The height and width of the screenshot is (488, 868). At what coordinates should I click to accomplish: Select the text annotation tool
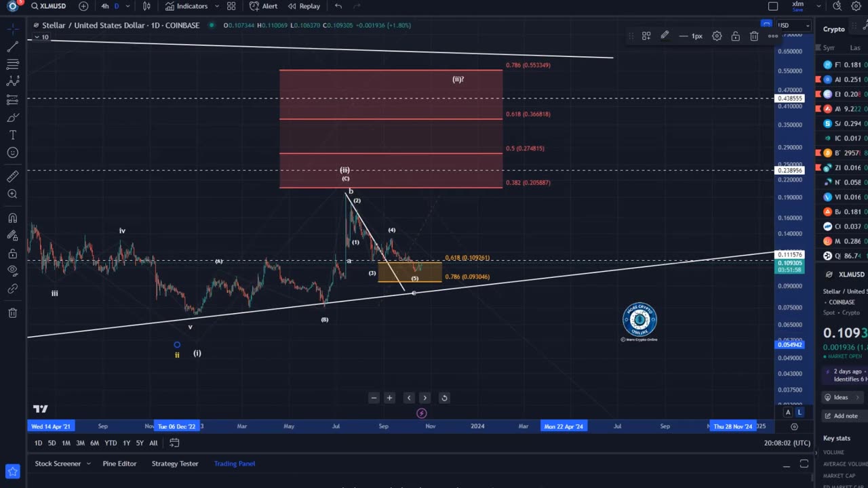(12, 135)
